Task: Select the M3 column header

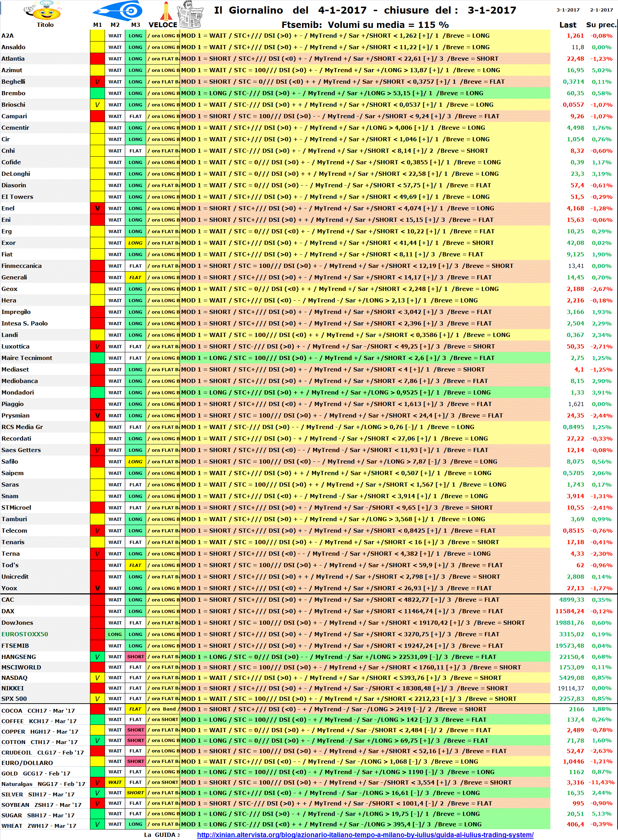Action: [x=135, y=25]
